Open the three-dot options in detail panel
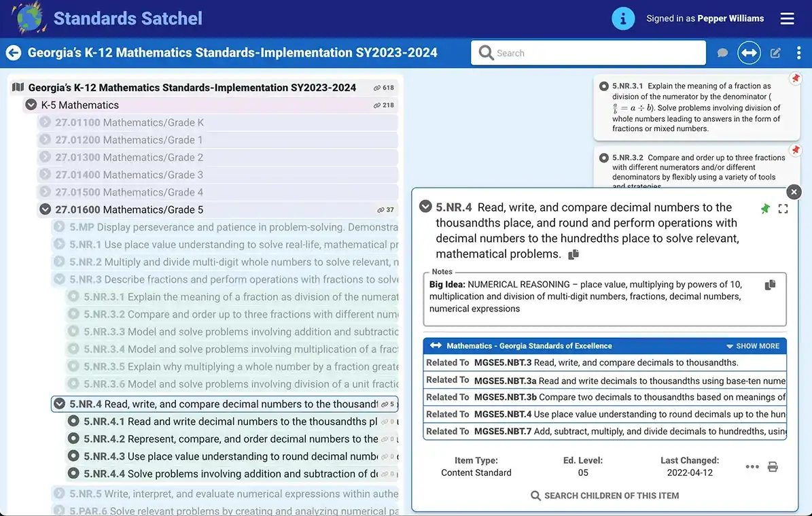This screenshot has height=516, width=812. [752, 467]
